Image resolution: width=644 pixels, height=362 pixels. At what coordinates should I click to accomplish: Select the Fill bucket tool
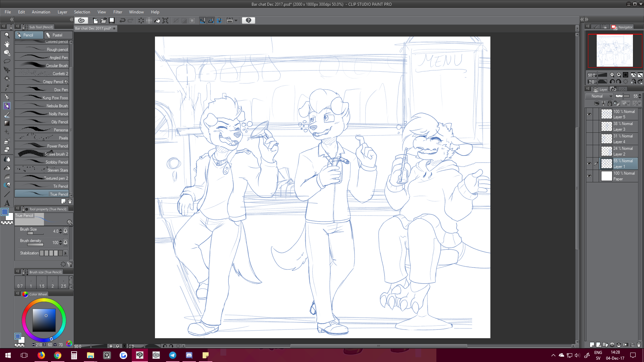coord(7,168)
